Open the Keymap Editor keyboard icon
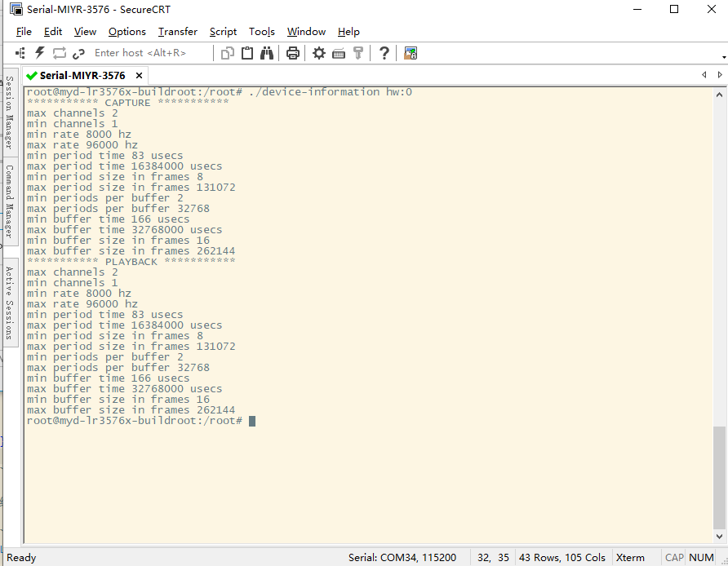The height and width of the screenshot is (566, 728). coord(339,54)
